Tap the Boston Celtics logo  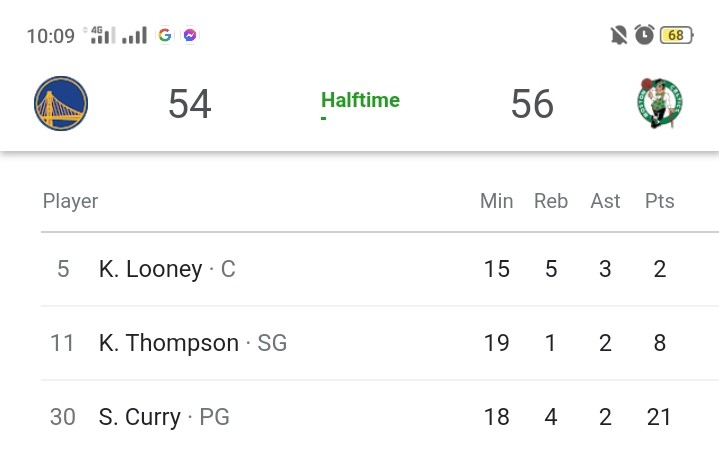click(659, 103)
